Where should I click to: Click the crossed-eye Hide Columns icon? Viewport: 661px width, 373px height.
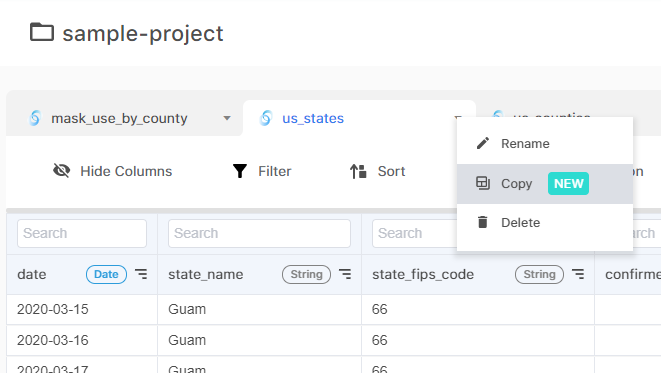pyautogui.click(x=62, y=171)
